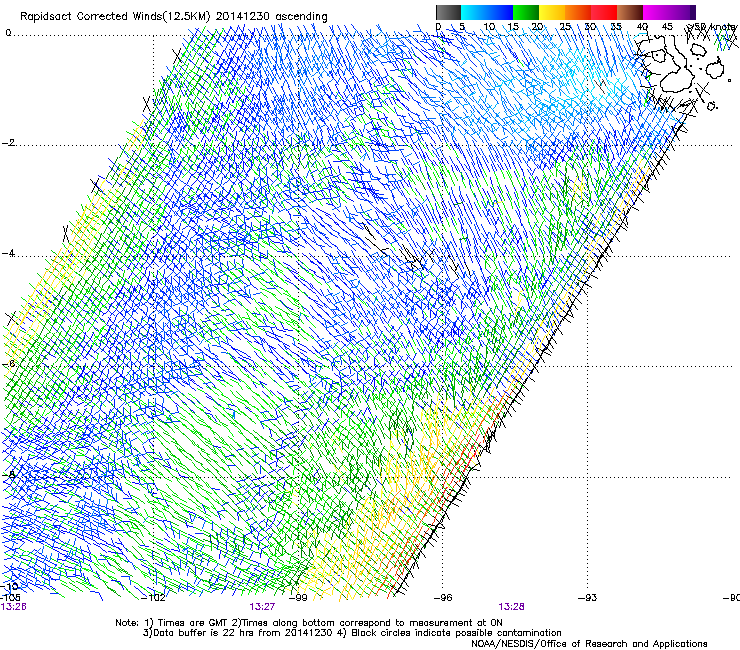Click the -93 longitude label
740x650 pixels.
click(x=587, y=598)
